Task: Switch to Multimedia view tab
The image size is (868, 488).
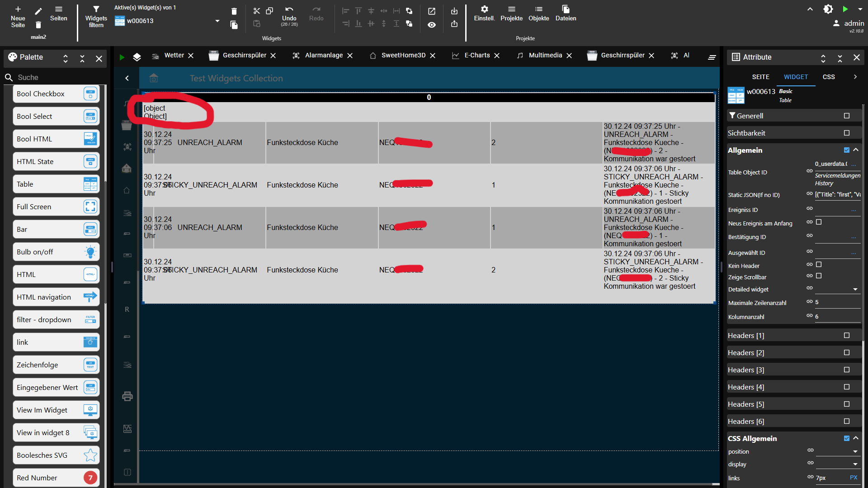Action: pyautogui.click(x=545, y=55)
